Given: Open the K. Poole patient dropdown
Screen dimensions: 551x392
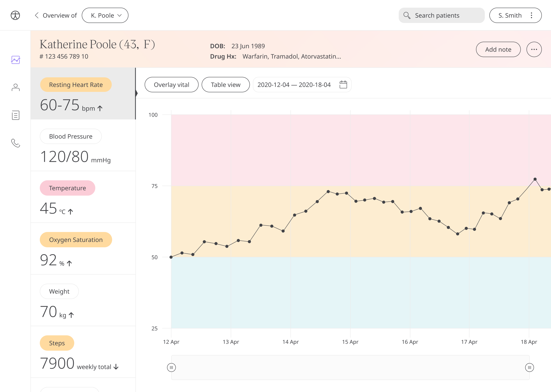Looking at the screenshot, I should 105,15.
